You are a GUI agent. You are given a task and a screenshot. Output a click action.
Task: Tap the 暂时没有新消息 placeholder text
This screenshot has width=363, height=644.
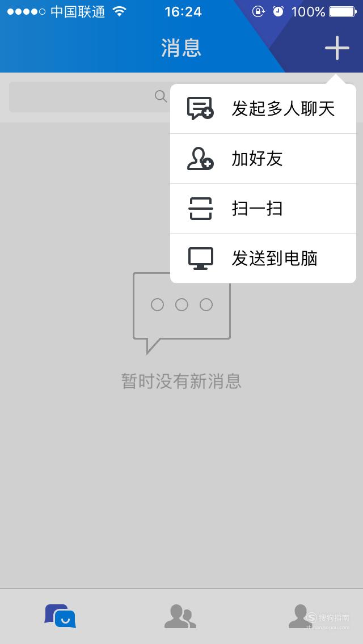[x=181, y=381]
